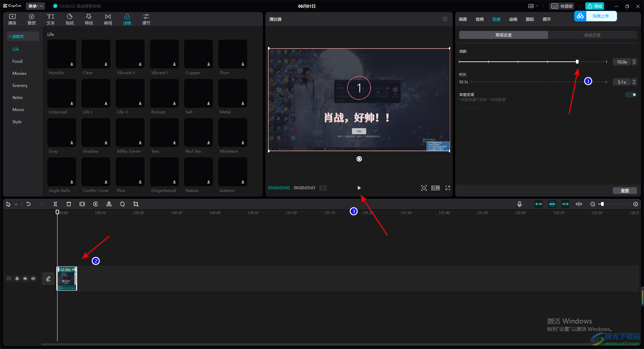Click the 拖拽上传 upload button
644x349 pixels.
pyautogui.click(x=595, y=16)
